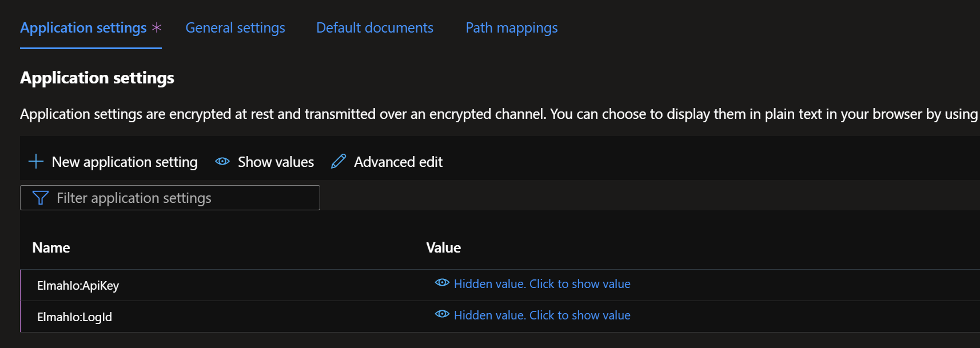Viewport: 980px width, 348px height.
Task: Reveal hidden value for ElmahIo:LogId
Action: 542,315
